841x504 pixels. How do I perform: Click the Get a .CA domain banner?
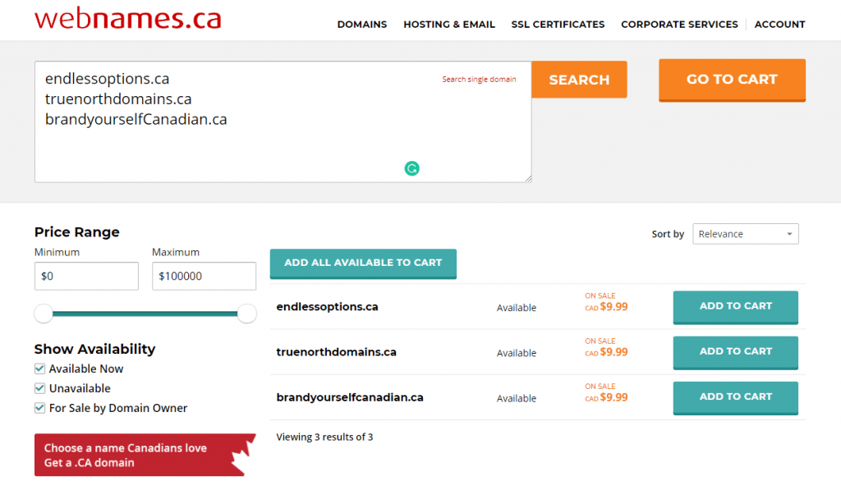(145, 456)
